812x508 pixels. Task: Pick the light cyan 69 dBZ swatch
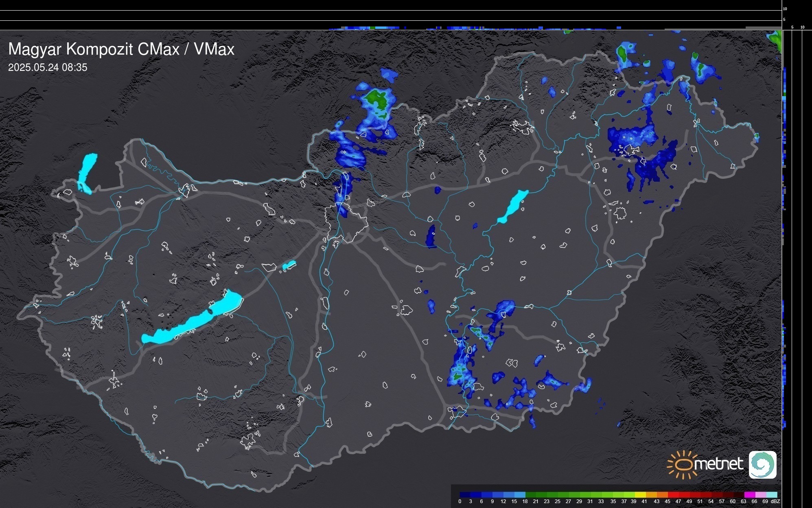coord(772,495)
